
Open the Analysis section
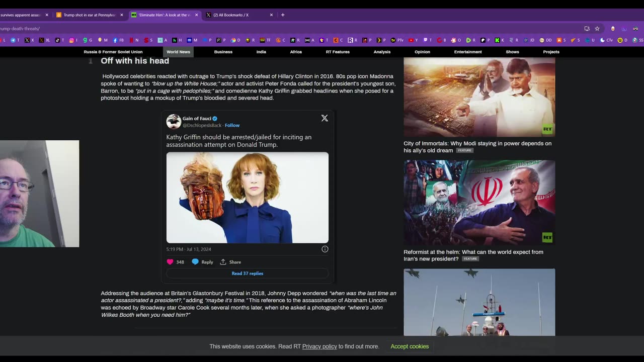click(382, 52)
